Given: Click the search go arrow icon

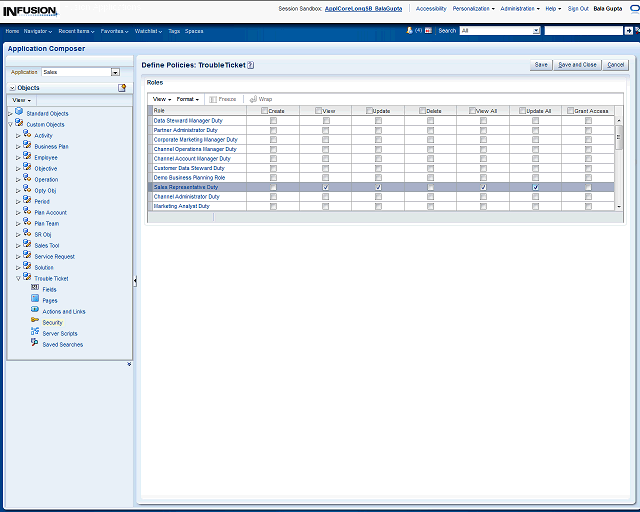Looking at the screenshot, I should coord(629,31).
